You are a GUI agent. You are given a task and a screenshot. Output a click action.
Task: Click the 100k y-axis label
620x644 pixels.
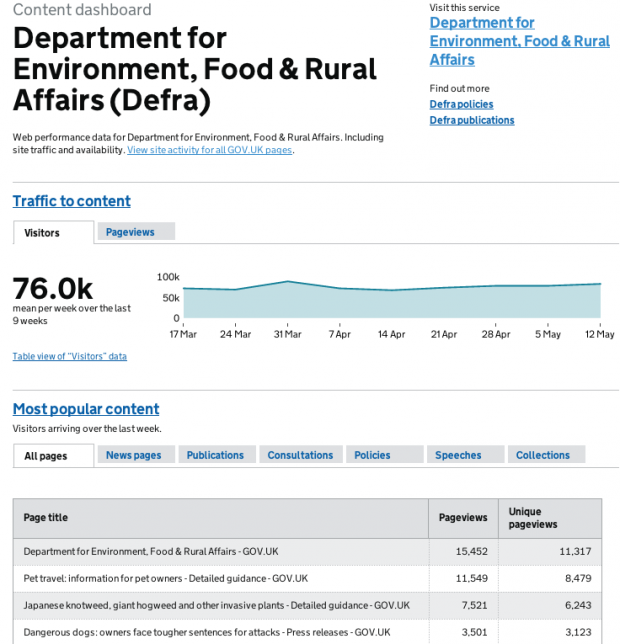[168, 277]
